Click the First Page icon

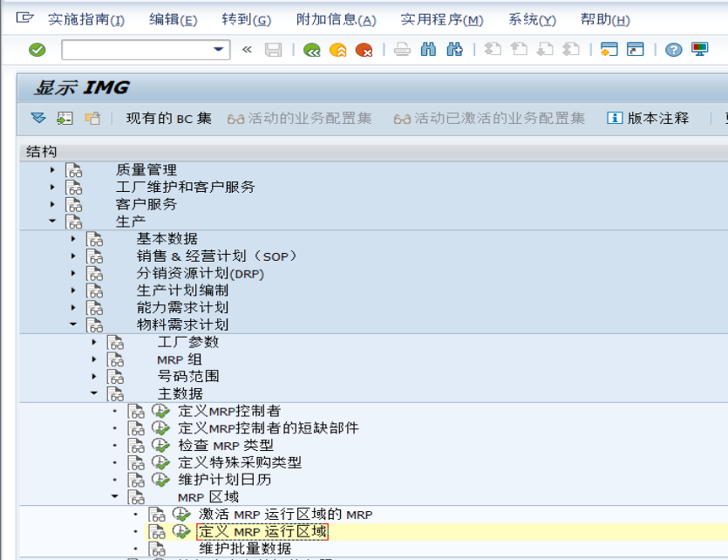pos(493,49)
